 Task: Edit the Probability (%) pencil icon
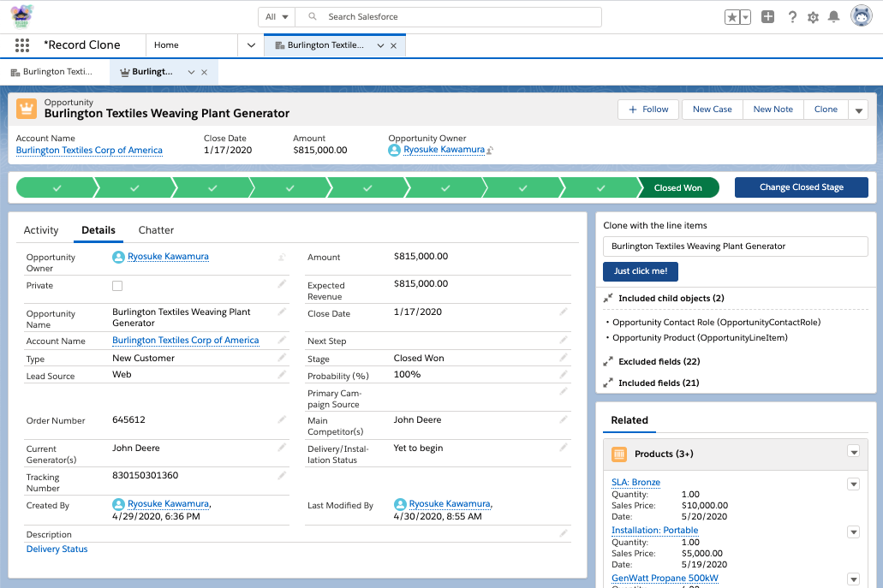tap(564, 374)
